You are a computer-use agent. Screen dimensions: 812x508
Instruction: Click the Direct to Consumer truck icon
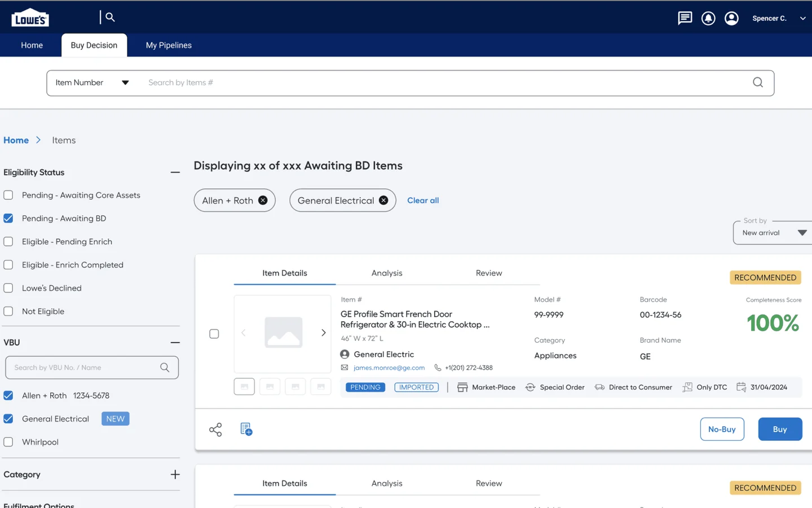(x=599, y=387)
